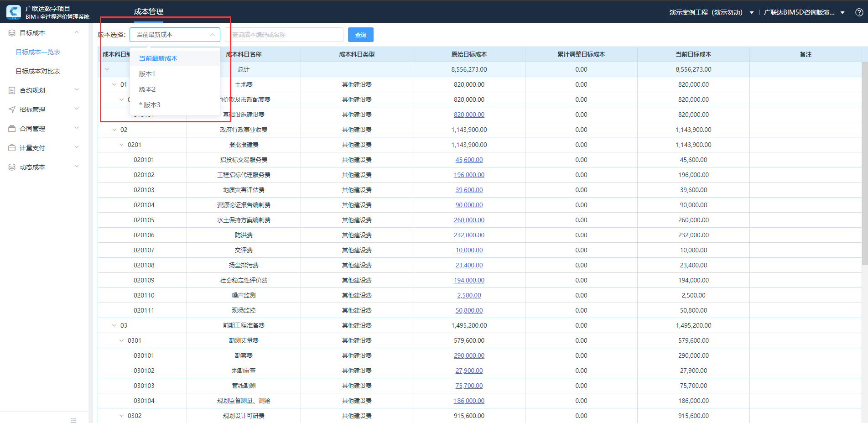Click the 合约规划 sidebar icon
This screenshot has height=423, width=868.
(12, 90)
